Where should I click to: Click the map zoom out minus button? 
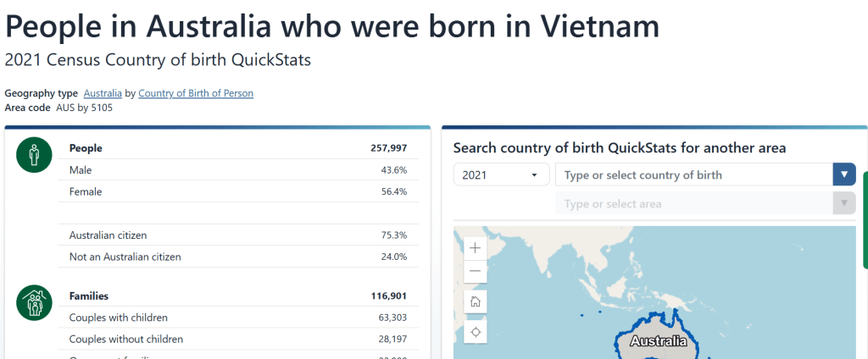point(475,272)
